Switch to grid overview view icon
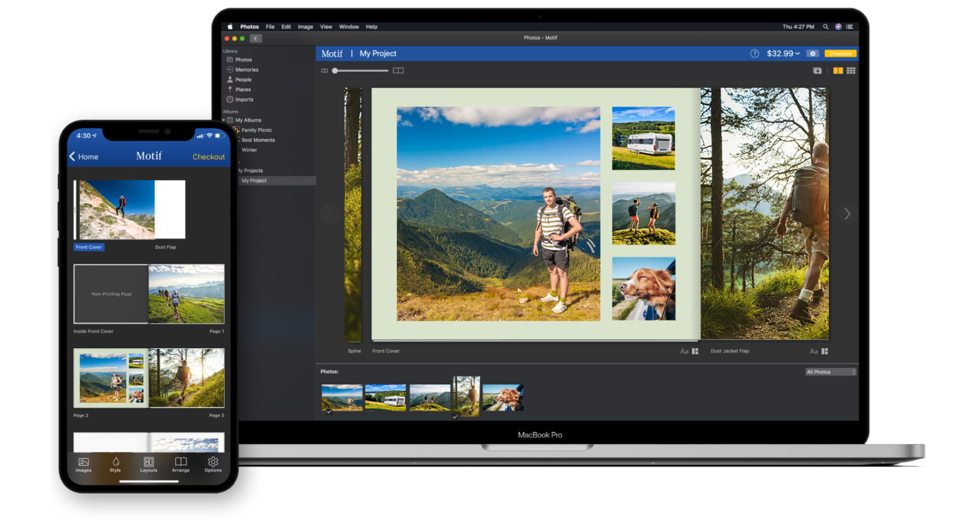 click(x=851, y=71)
